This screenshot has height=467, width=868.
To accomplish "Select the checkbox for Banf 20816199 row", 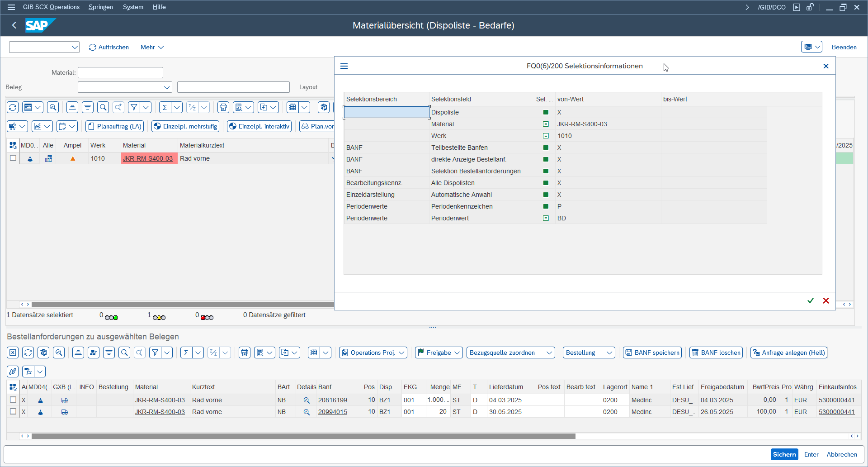I will tap(13, 400).
